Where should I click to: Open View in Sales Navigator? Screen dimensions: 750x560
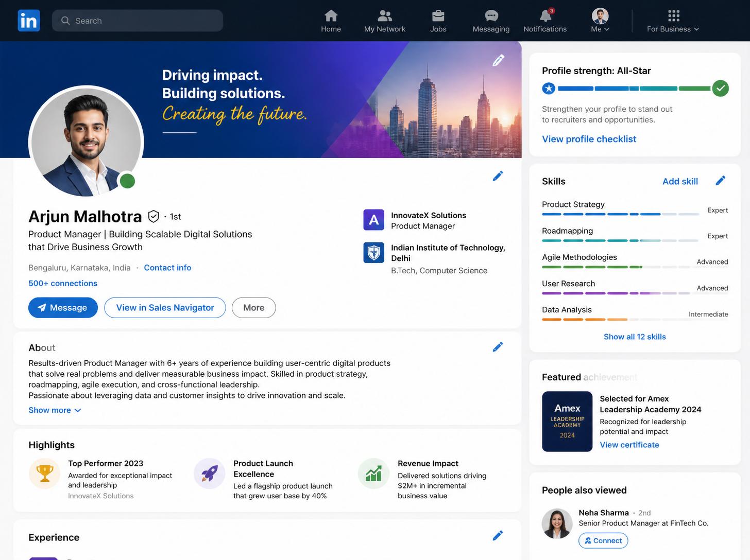(x=165, y=308)
